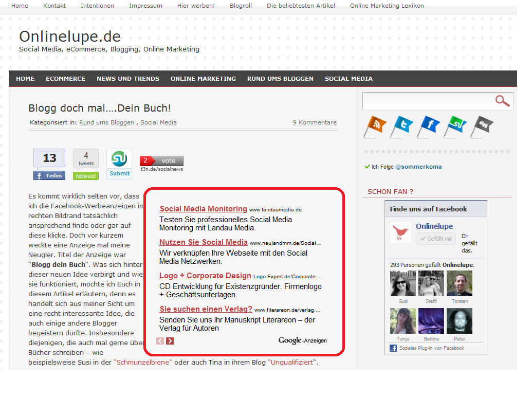Open the Blogroll page

[241, 6]
